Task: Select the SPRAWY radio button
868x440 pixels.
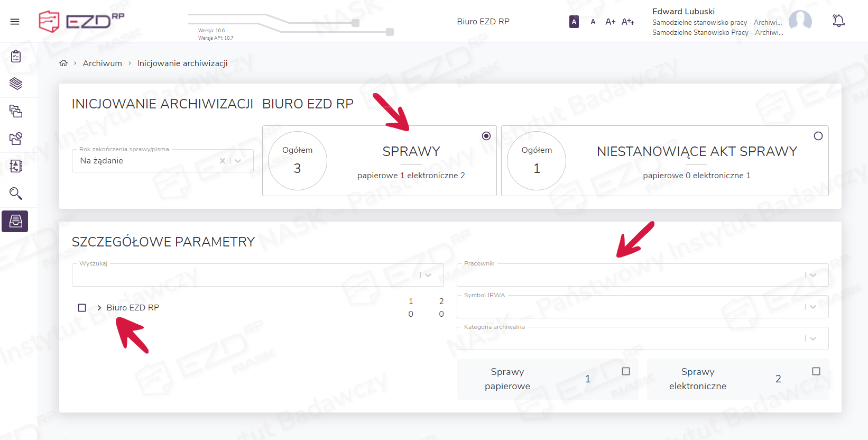Action: coord(486,136)
